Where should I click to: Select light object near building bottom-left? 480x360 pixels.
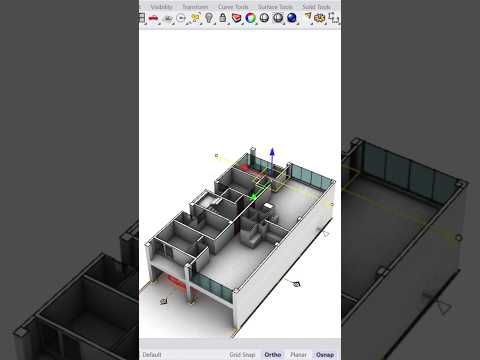tap(163, 301)
